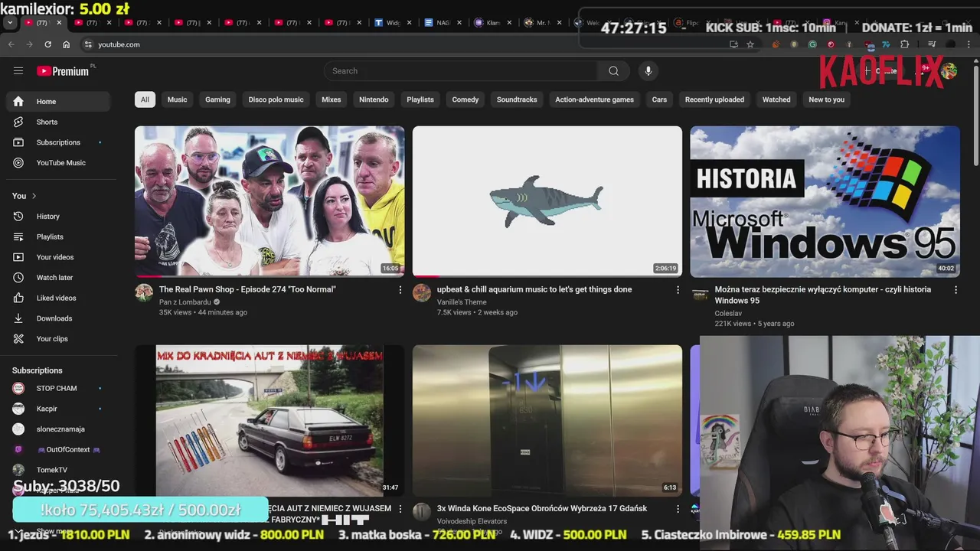Click Vanille's Theme channel avatar
This screenshot has height=551, width=980.
pos(422,293)
